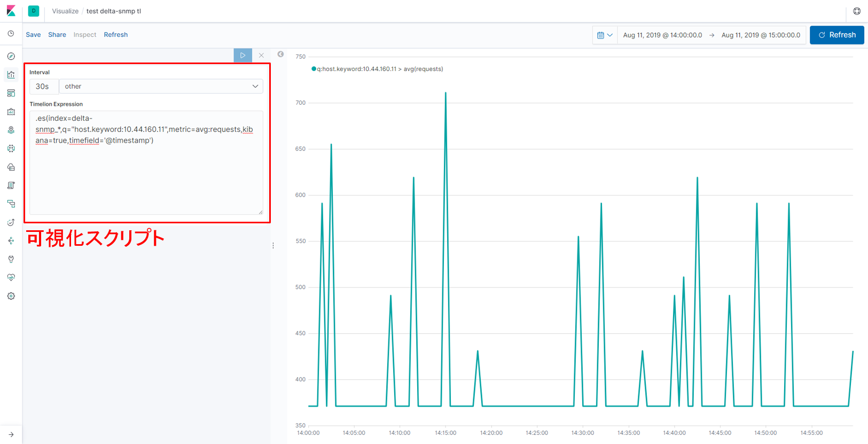
Task: Open Dashboard icon in sidebar
Action: coord(11,93)
